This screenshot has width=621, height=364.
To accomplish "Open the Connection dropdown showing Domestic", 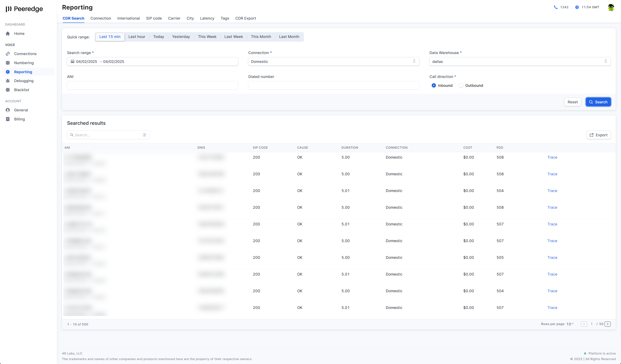I will [334, 61].
